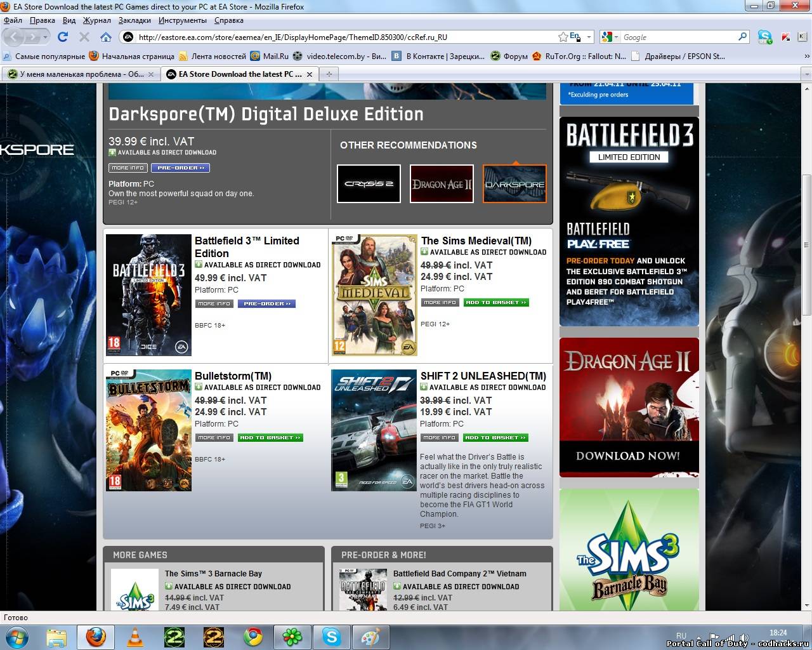Open 'Самые популярные' bookmark

click(44, 56)
